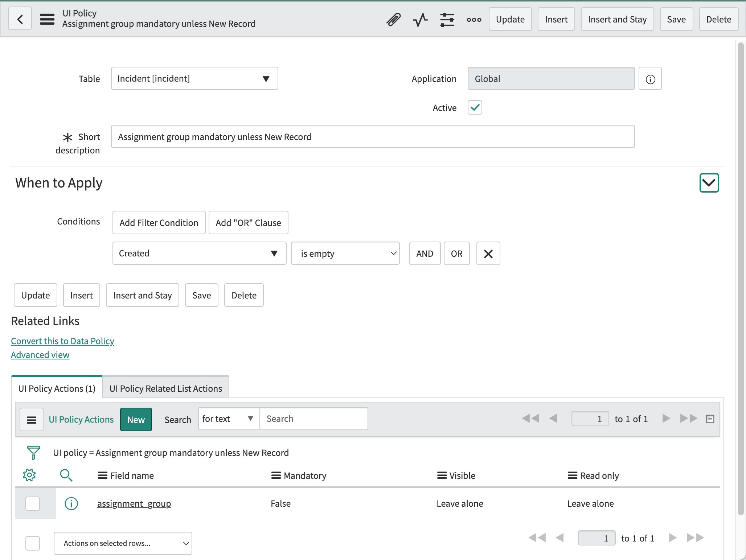Open the more options ellipsis icon
Image resolution: width=746 pixels, height=560 pixels.
point(474,19)
